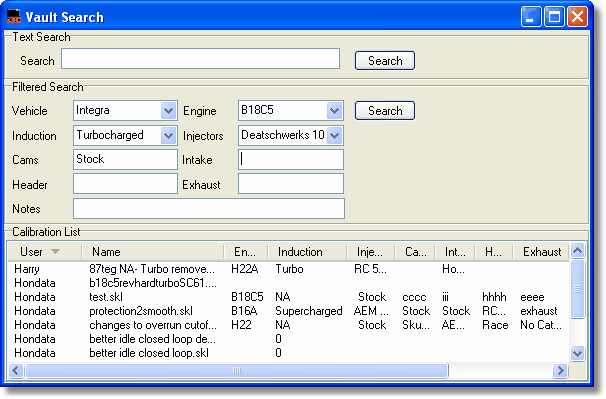Sort by the H... header column header
Image resolution: width=606 pixels, height=399 pixels.
click(494, 252)
